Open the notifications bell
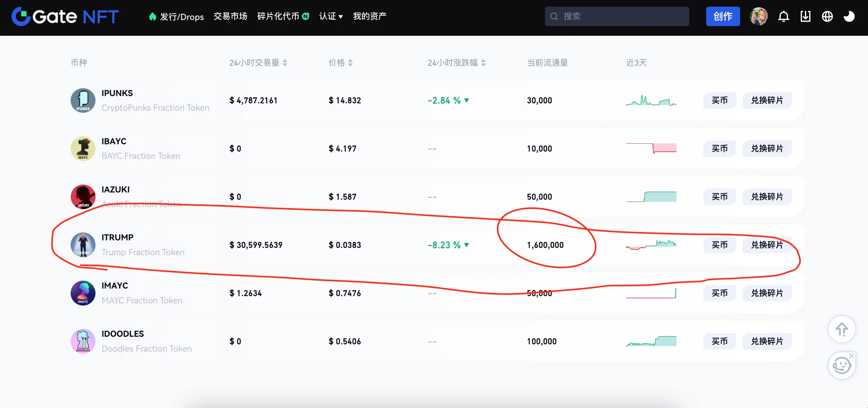This screenshot has height=408, width=868. pyautogui.click(x=783, y=16)
